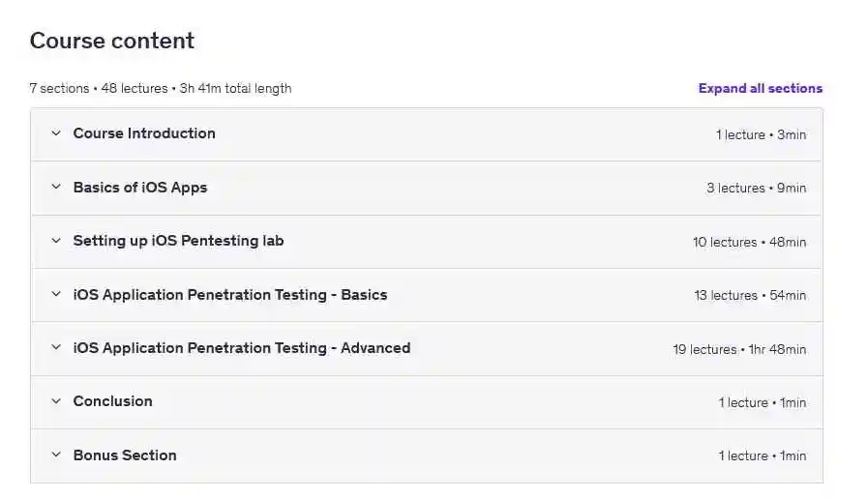
Task: Click chevron beside Penetration Testing - Advanced
Action: [x=55, y=348]
